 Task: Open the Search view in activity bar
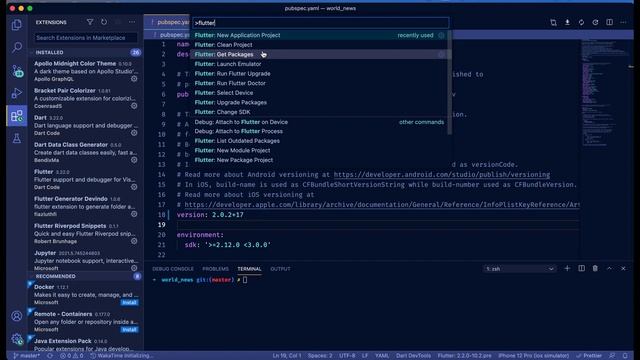point(17,47)
